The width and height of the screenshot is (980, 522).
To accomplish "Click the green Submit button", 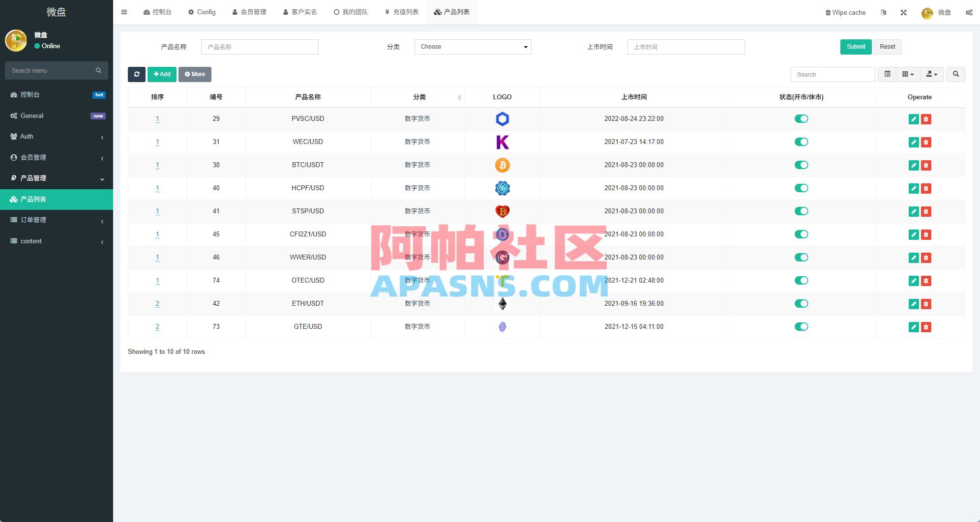I will 856,47.
